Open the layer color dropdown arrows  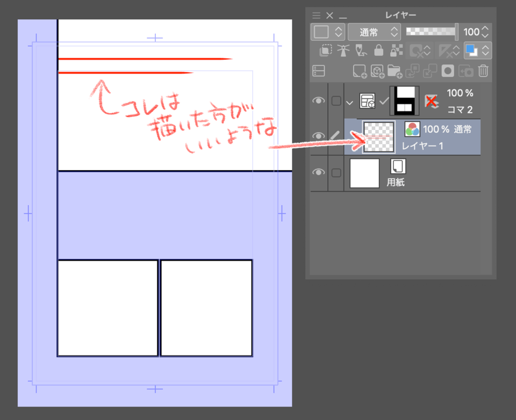(485, 50)
